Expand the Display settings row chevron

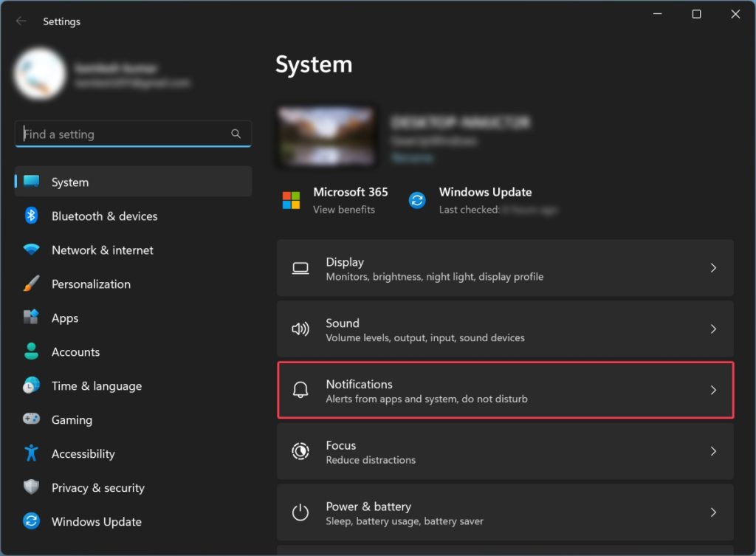(x=713, y=267)
